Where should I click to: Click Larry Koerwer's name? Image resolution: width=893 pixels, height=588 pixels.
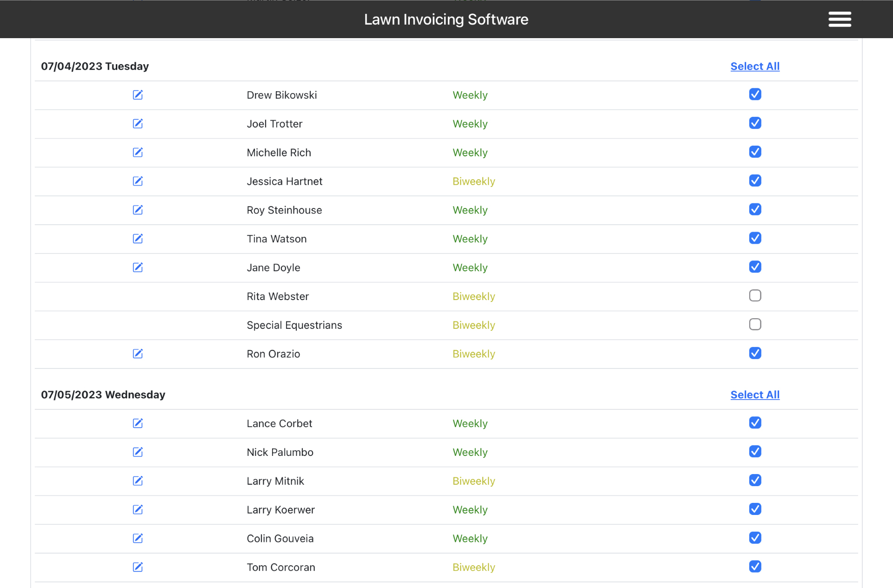pyautogui.click(x=280, y=510)
